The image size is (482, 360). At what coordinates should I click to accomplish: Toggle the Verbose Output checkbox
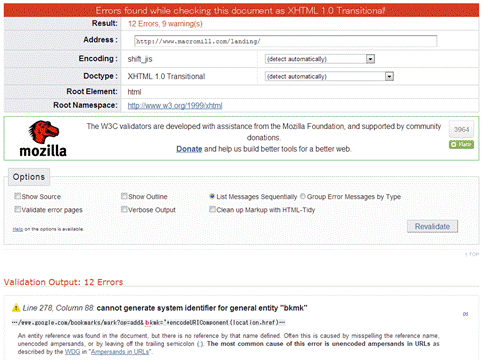tap(124, 209)
